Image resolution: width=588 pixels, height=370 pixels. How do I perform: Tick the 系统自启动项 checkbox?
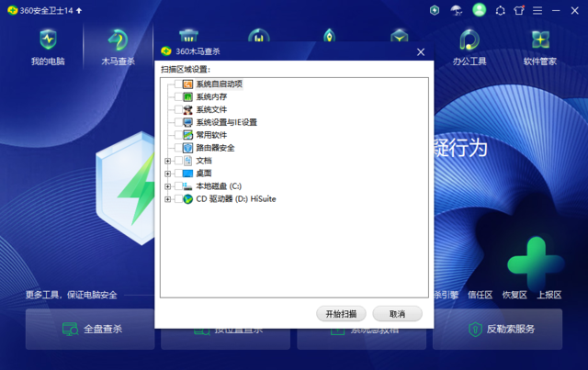tap(178, 84)
